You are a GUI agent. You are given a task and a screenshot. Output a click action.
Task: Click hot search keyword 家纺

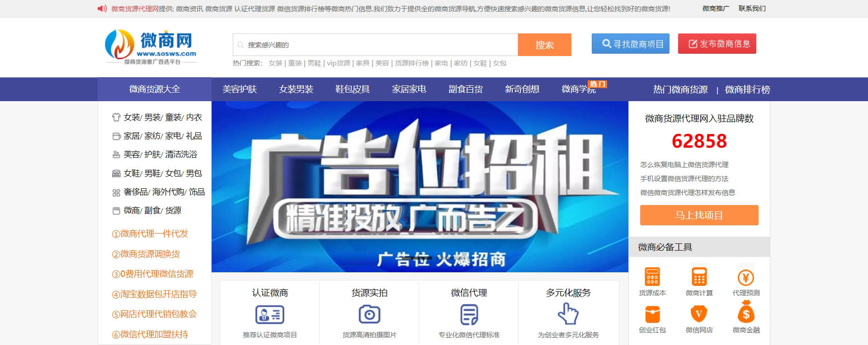[x=461, y=63]
